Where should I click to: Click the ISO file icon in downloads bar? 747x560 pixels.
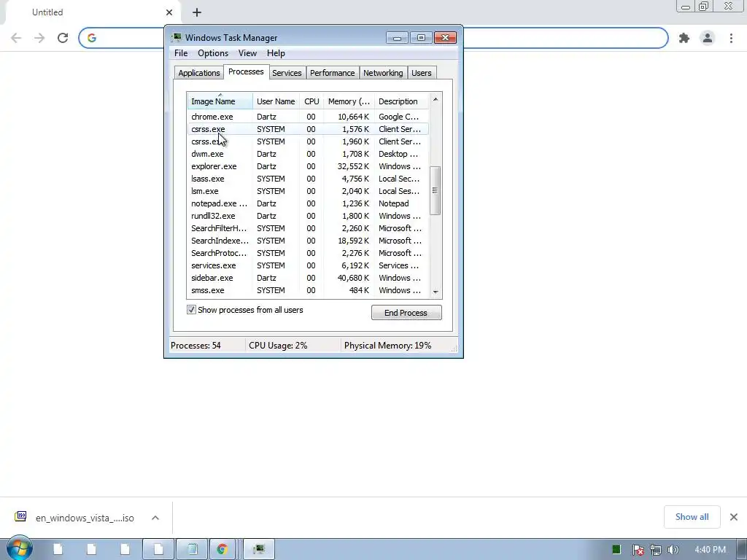tap(20, 517)
